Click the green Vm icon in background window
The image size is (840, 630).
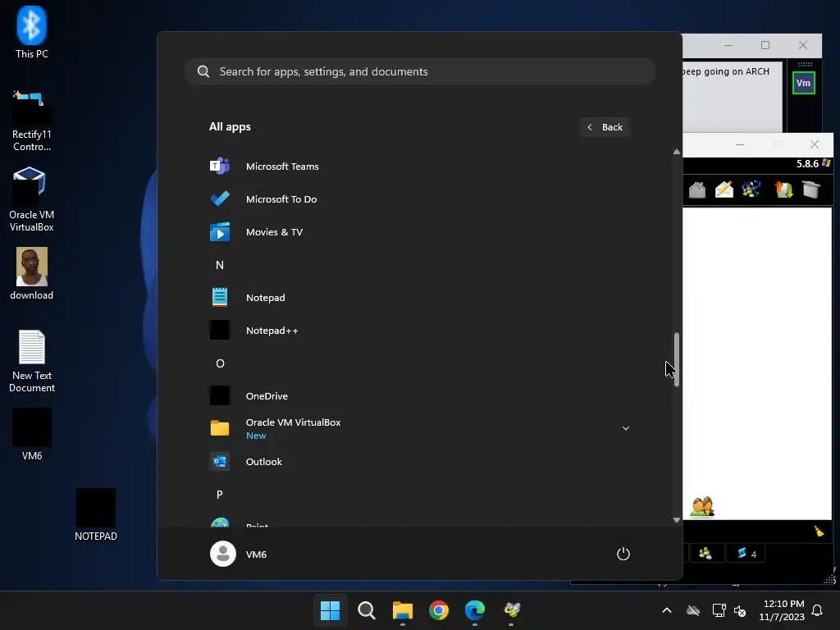(804, 83)
